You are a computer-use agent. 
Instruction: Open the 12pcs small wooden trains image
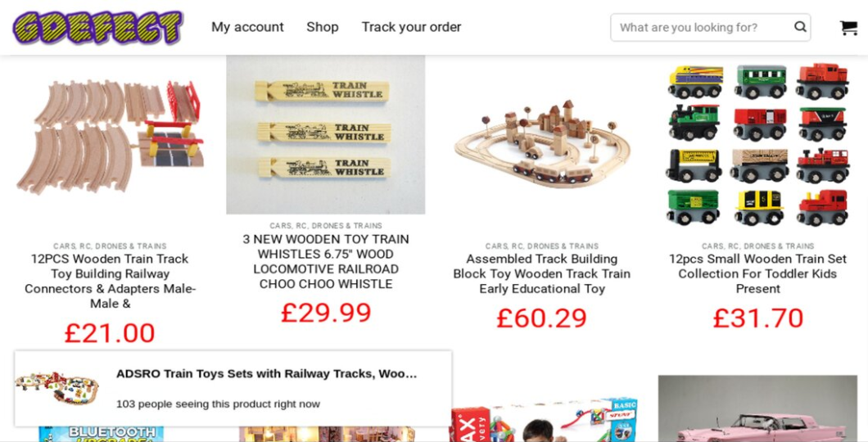pyautogui.click(x=757, y=144)
